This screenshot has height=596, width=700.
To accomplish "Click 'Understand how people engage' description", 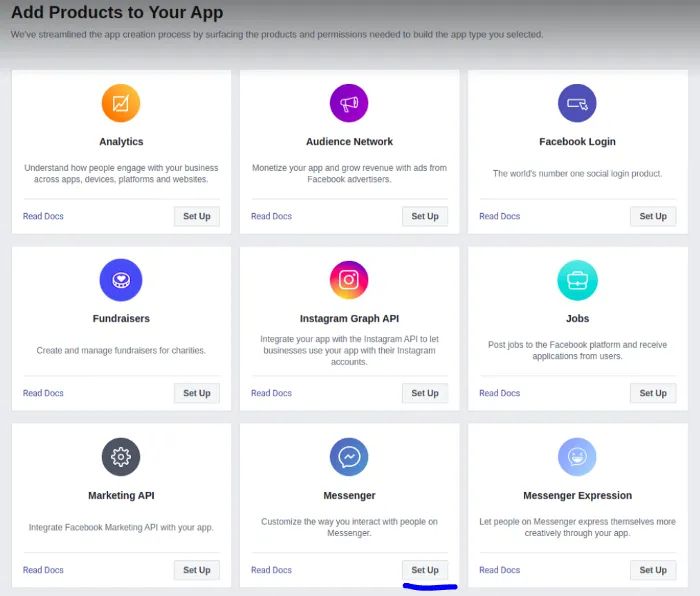I will coord(121,173).
